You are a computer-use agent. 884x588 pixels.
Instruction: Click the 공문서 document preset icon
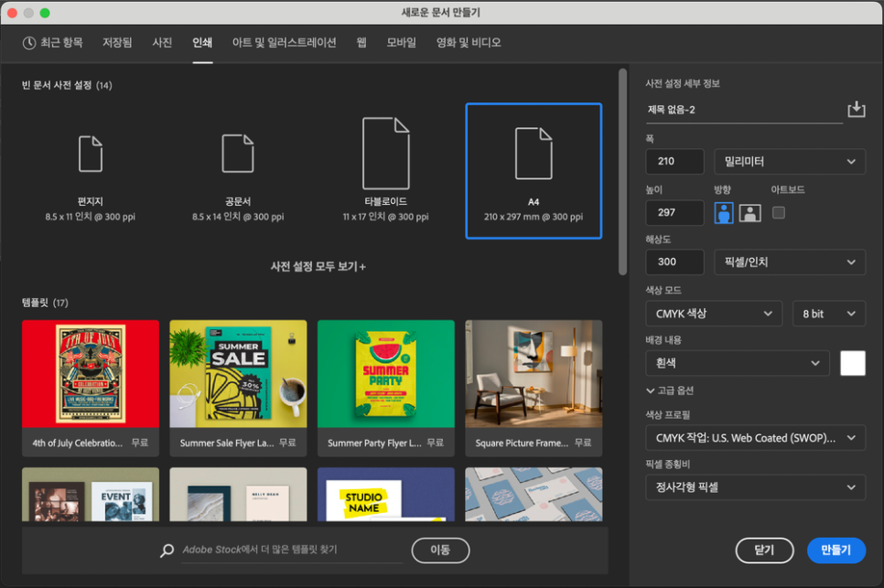click(x=238, y=154)
